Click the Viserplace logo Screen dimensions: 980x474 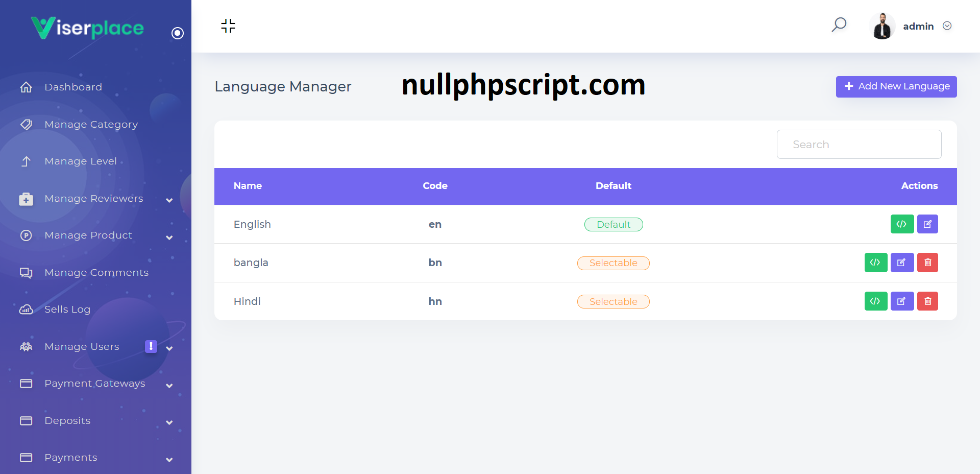coord(88,28)
